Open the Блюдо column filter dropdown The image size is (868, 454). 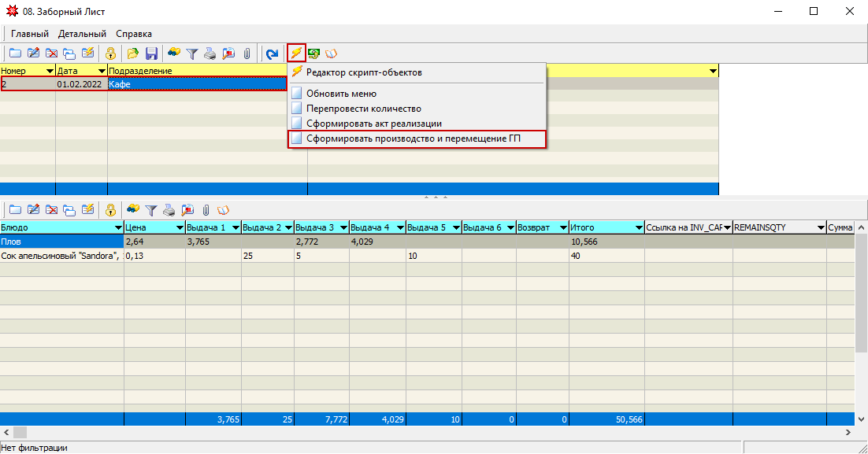117,227
